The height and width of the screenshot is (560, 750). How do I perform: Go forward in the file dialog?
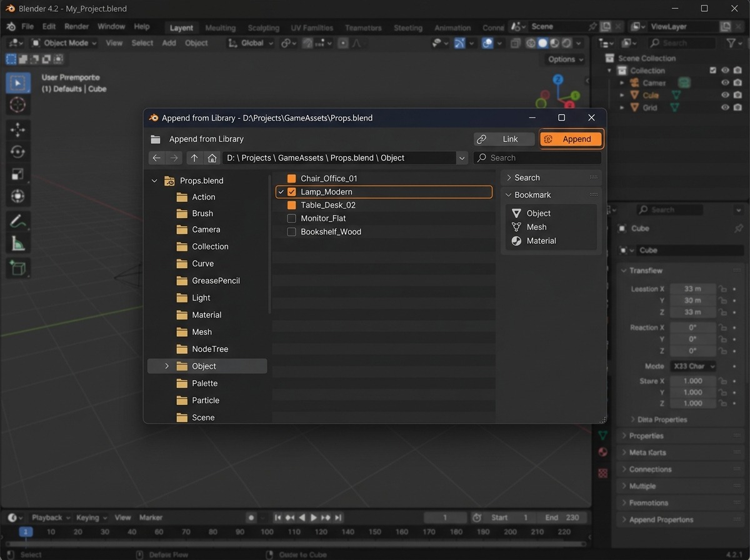tap(174, 158)
